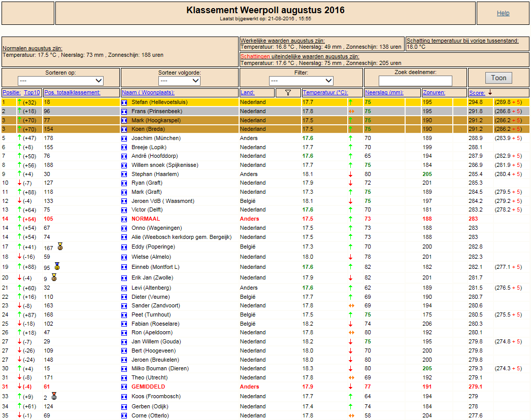This screenshot has width=531, height=420.
Task: Open the Sorteer volgorde dropdown
Action: point(180,81)
